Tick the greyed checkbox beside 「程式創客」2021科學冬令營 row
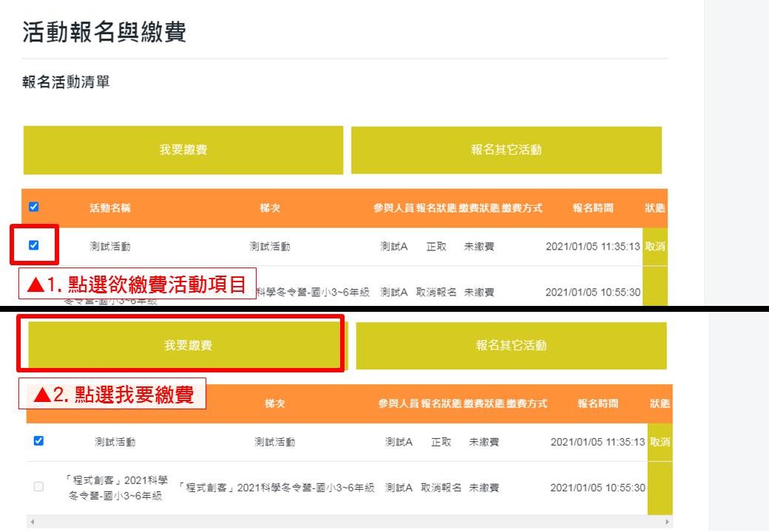The image size is (769, 532). (38, 486)
